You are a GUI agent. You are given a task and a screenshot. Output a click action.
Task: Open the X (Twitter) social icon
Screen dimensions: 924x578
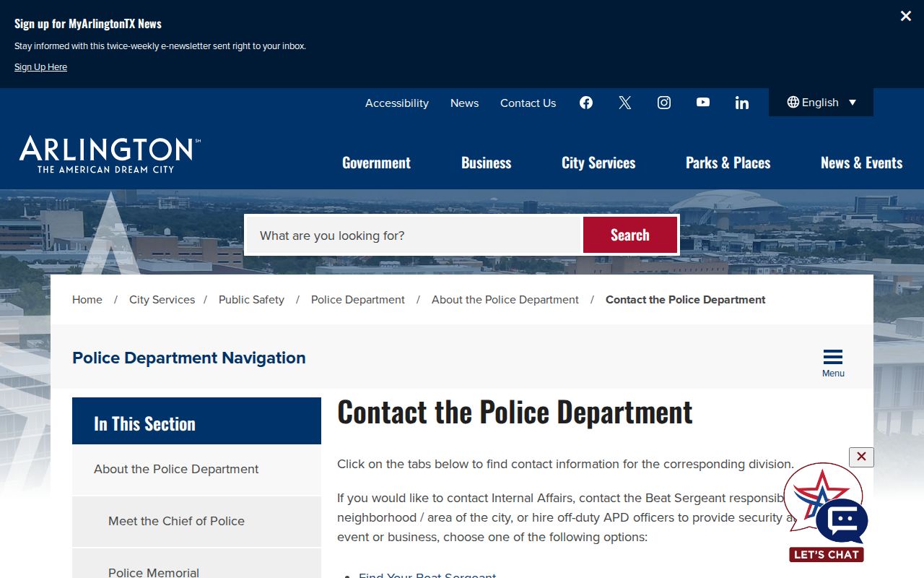point(625,103)
